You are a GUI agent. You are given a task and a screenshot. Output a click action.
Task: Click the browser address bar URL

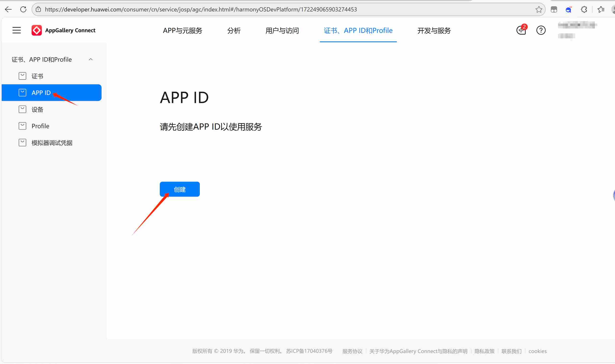click(x=201, y=9)
